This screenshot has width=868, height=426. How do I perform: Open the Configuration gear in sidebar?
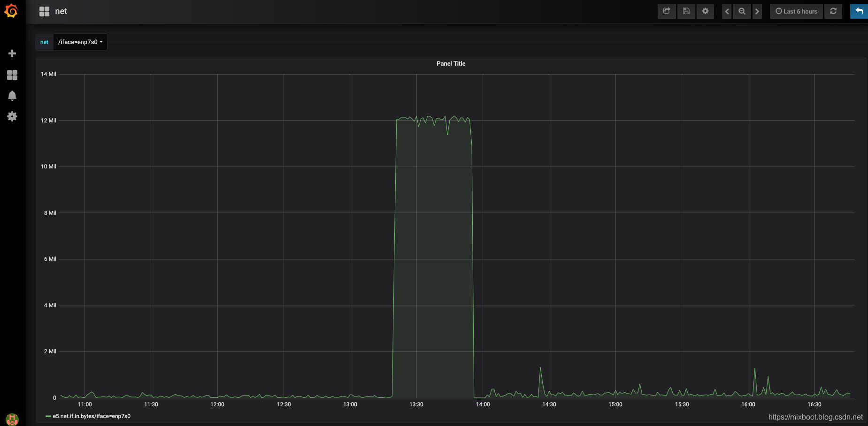tap(12, 116)
